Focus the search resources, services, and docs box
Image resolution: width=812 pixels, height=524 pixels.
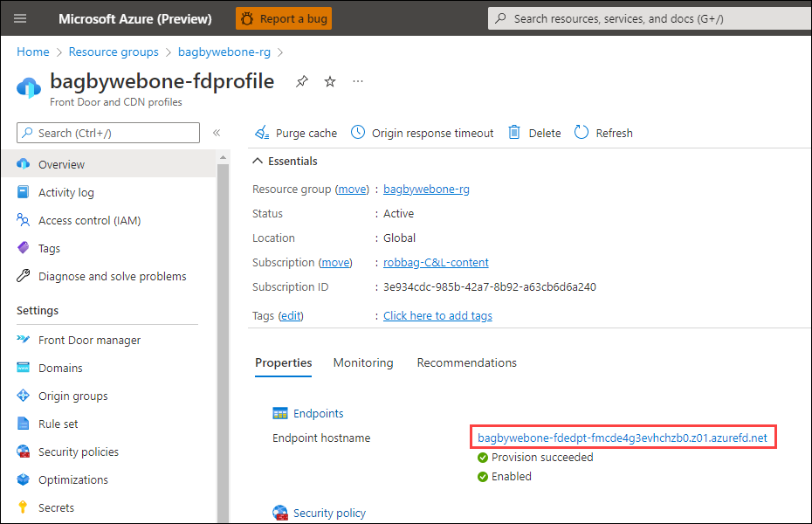[650, 18]
